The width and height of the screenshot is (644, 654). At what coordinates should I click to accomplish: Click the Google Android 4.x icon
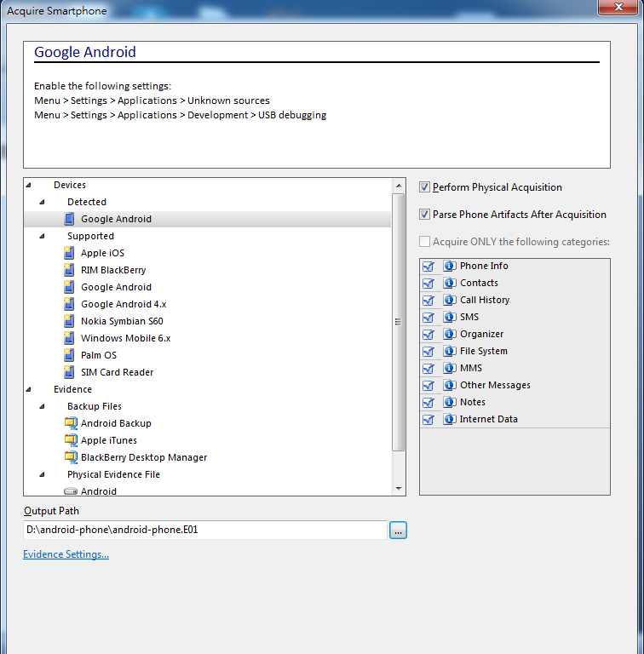coord(69,304)
